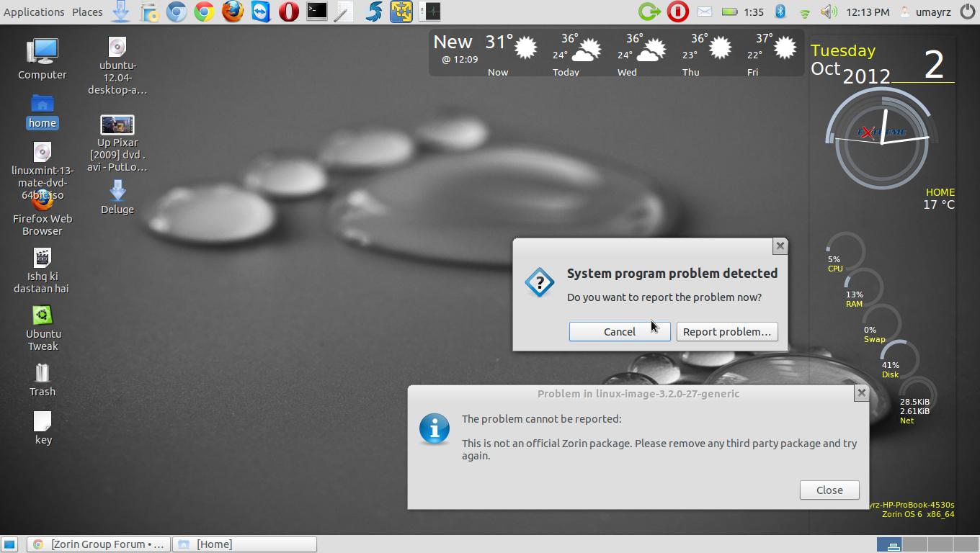Dismiss Zorin package error with Close
Image resolution: width=980 pixels, height=553 pixels.
[x=829, y=490]
